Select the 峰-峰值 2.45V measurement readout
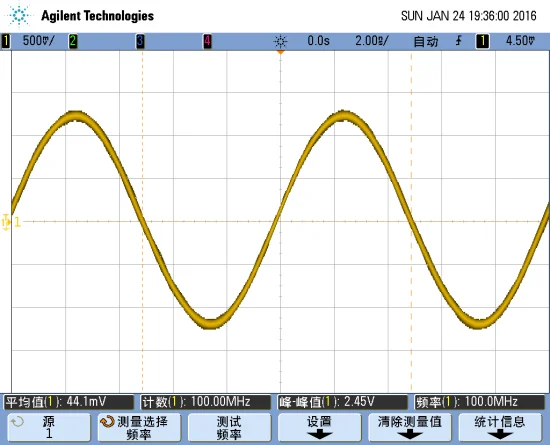This screenshot has height=445, width=550. [x=342, y=402]
